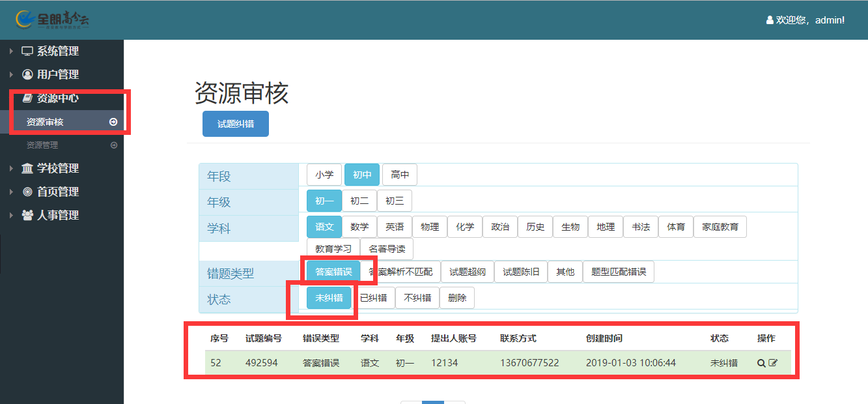
Task: Click the monitor icon for 系统管理
Action: [x=27, y=51]
